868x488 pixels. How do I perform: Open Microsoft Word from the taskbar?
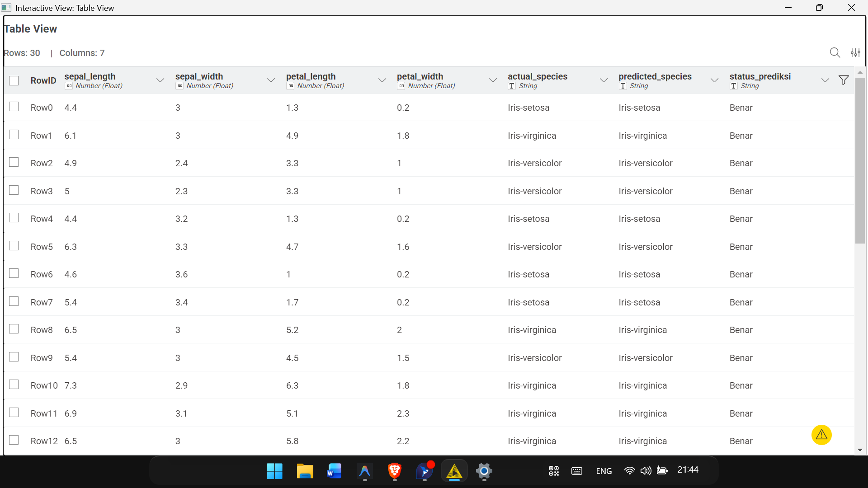pyautogui.click(x=335, y=471)
